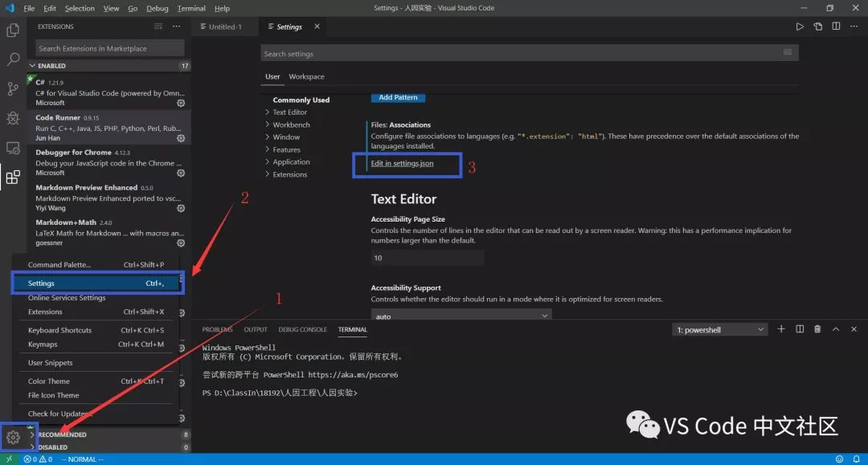868x465 pixels.
Task: Click Search Extensions in Marketplace field
Action: [x=109, y=48]
